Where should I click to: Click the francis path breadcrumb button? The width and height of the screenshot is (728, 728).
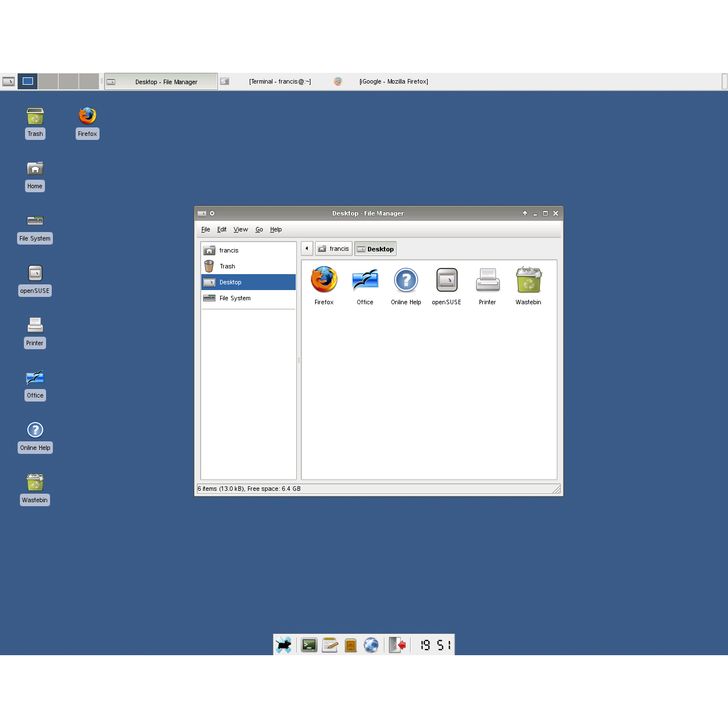tap(333, 249)
